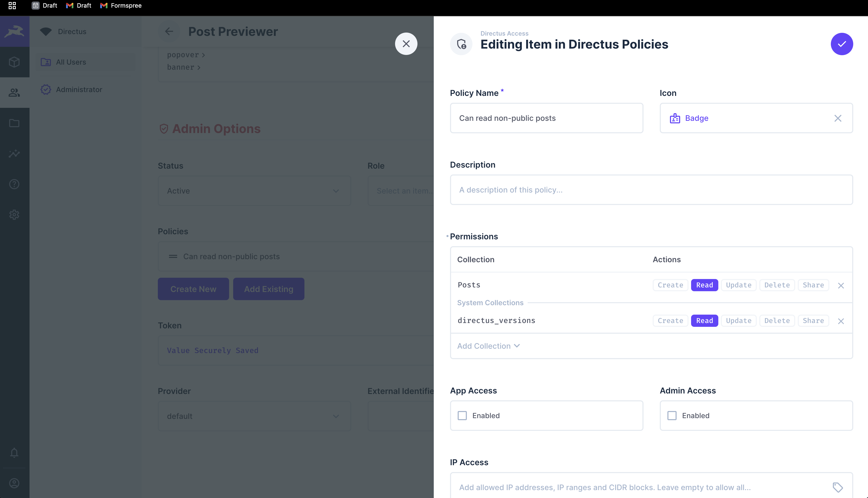Expand the Add Collection dropdown
Screen dimensions: 868x498
488,346
